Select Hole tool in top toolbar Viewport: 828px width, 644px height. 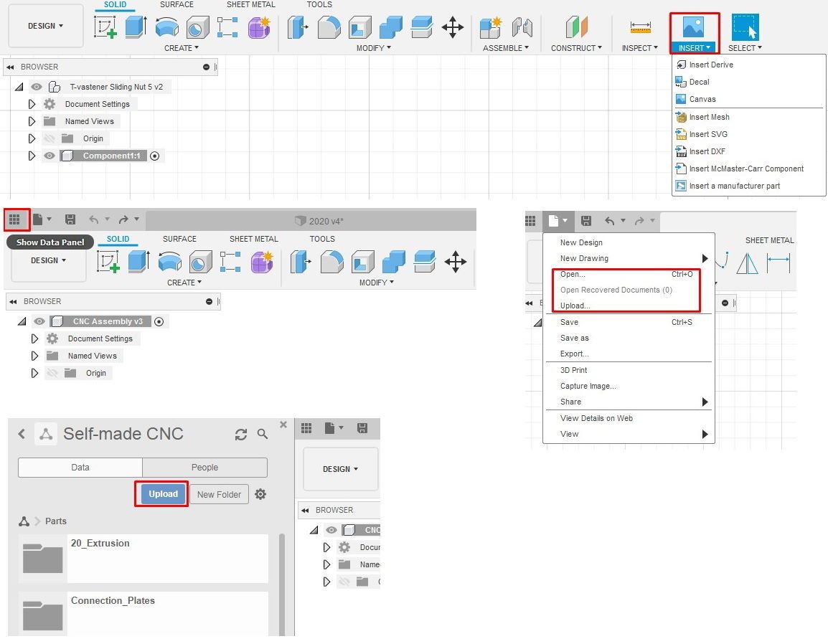[x=198, y=27]
